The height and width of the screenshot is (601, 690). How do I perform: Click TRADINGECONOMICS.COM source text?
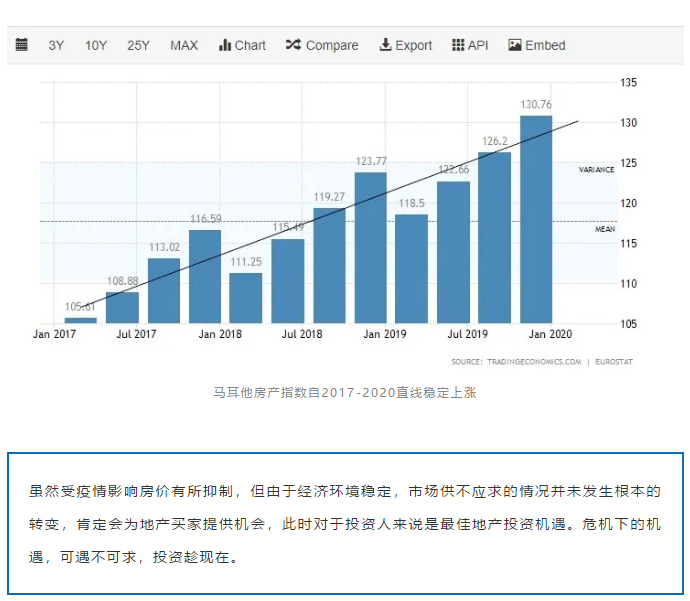[x=534, y=362]
